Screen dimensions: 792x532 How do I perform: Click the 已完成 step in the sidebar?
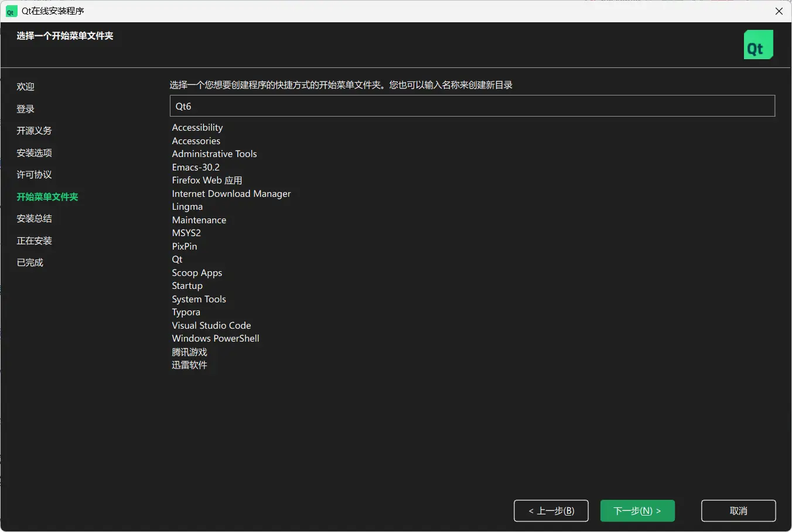(x=30, y=262)
